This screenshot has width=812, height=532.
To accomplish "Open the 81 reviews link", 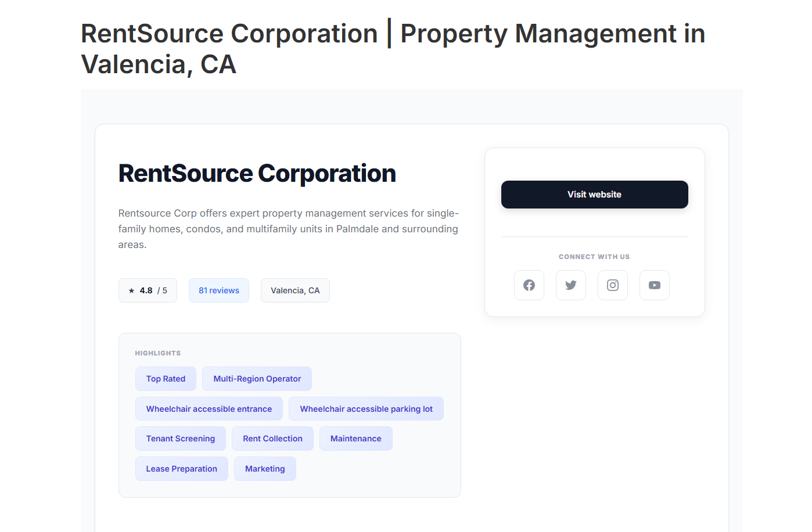I will [x=219, y=290].
